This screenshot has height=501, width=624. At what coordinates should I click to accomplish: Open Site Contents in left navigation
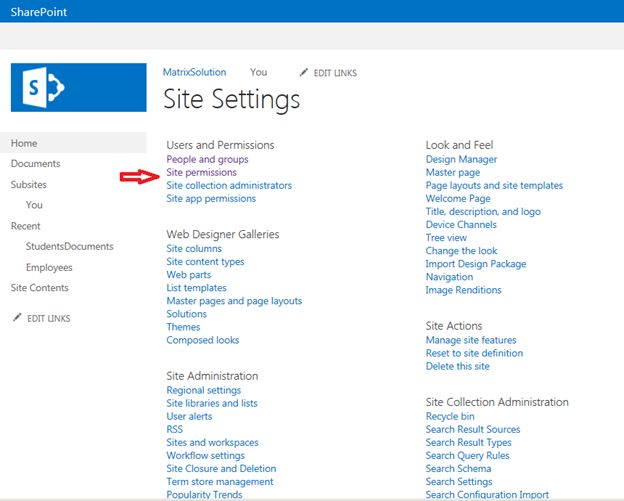tap(39, 288)
